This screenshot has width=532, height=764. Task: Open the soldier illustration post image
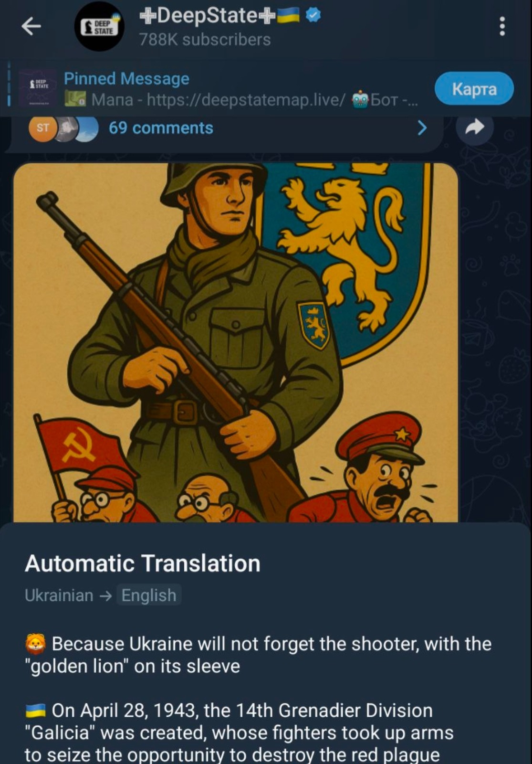pos(236,342)
